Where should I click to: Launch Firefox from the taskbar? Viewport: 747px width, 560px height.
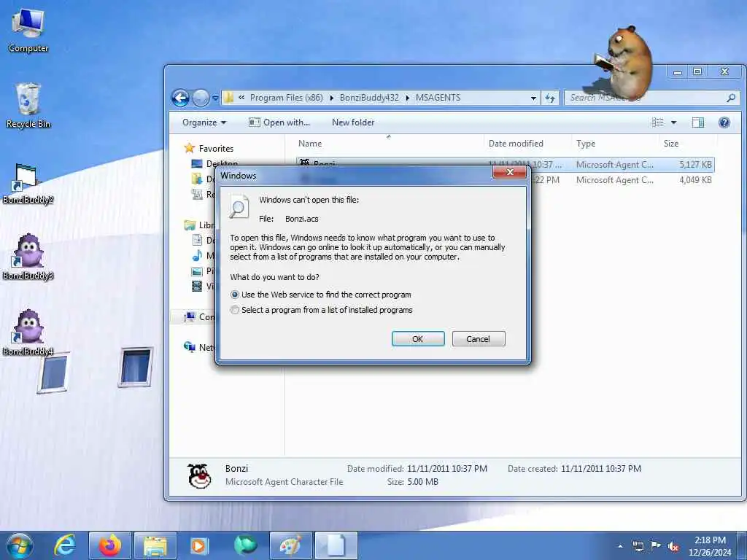[109, 545]
